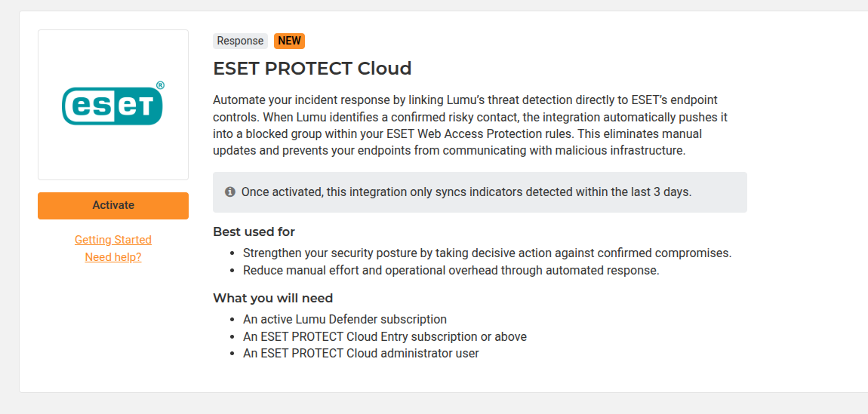Select the ESET PROTECT Cloud administrator user item
The height and width of the screenshot is (414, 868).
pos(361,353)
